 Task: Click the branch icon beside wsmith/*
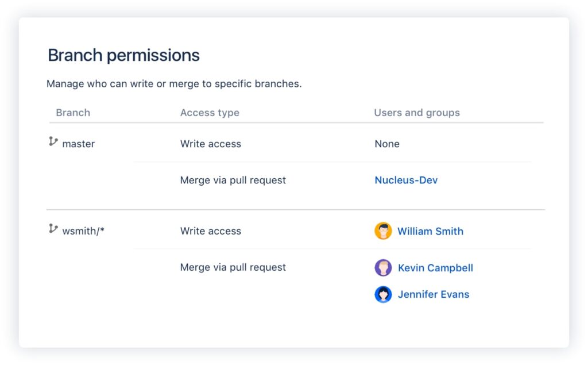tap(53, 228)
